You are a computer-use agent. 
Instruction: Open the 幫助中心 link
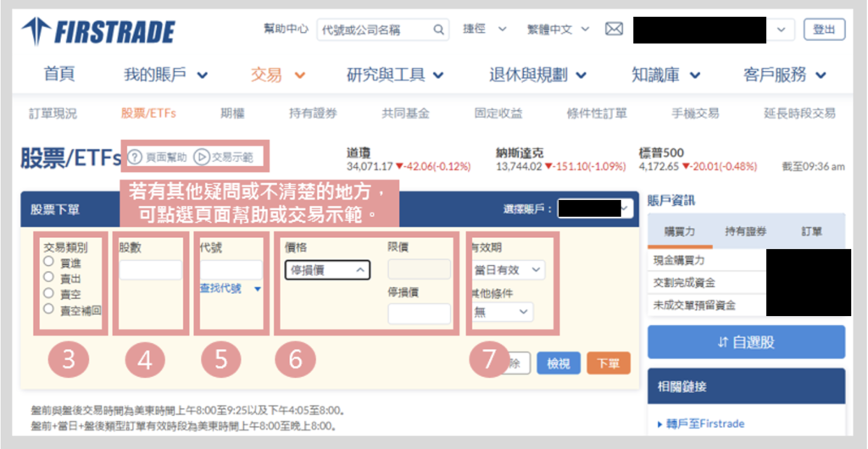[x=287, y=30]
